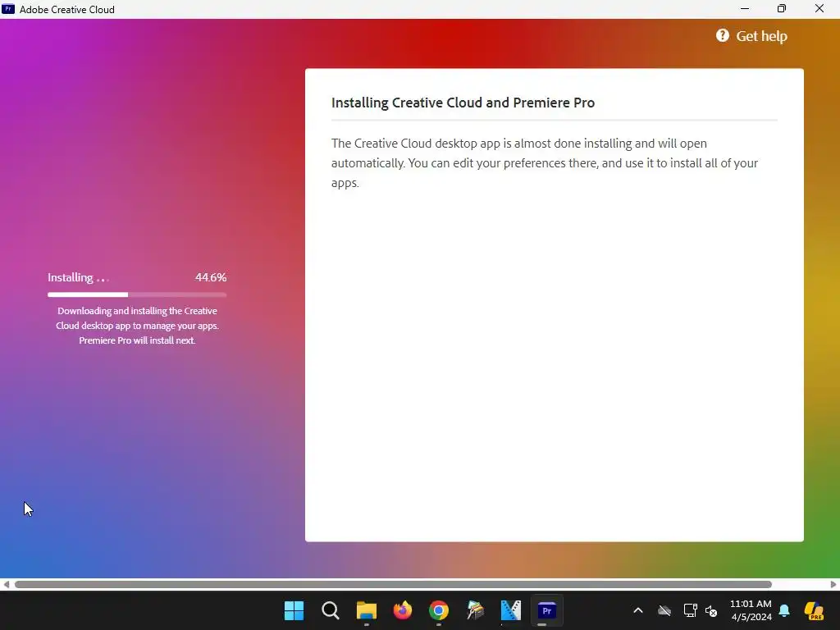Expand the hidden system tray icons chevron

pos(638,610)
